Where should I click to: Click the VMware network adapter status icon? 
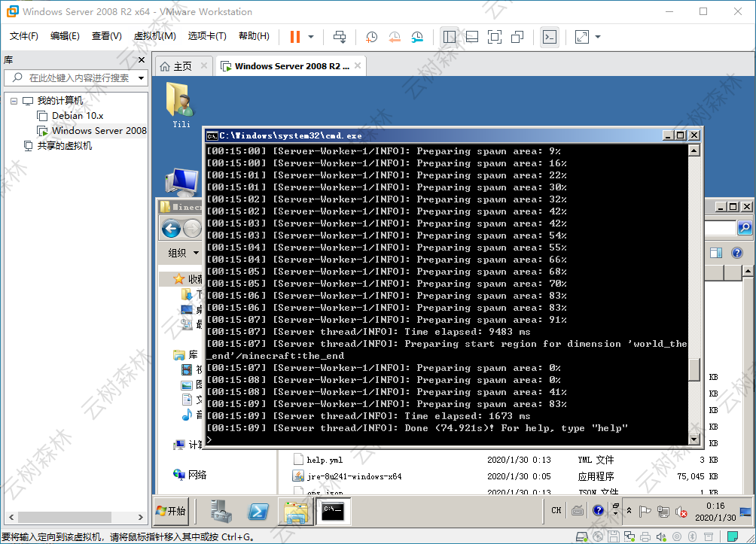629,536
